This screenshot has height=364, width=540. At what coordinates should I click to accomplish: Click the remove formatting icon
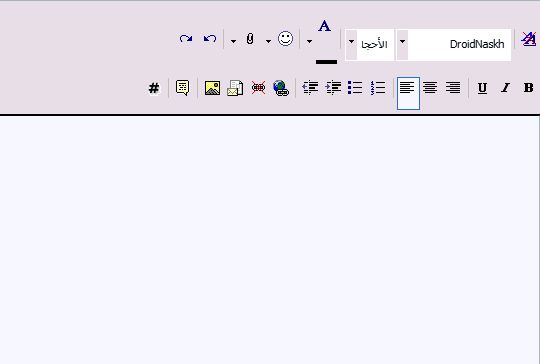point(529,39)
